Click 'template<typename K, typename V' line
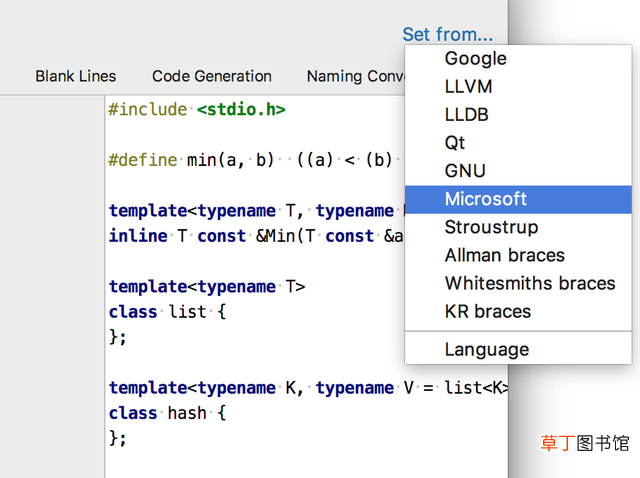The height and width of the screenshot is (478, 640). pyautogui.click(x=308, y=388)
